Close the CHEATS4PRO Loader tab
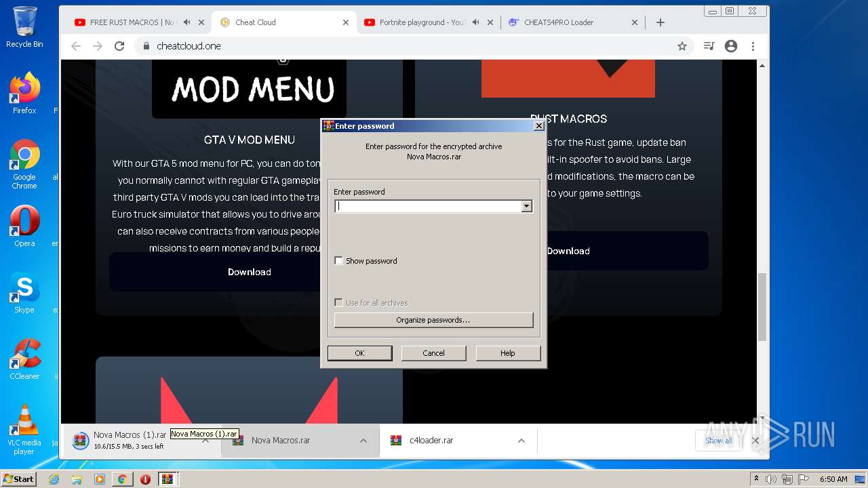This screenshot has width=868, height=488. click(x=635, y=22)
